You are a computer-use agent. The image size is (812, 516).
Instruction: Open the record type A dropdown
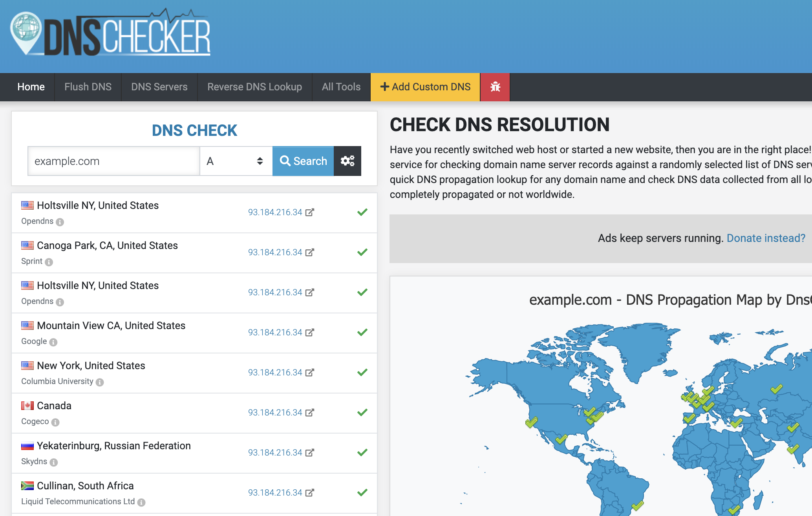[x=236, y=161]
